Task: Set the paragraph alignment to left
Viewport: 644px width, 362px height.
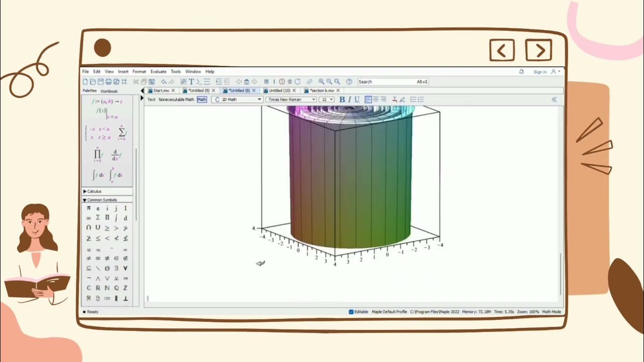Action: [368, 100]
